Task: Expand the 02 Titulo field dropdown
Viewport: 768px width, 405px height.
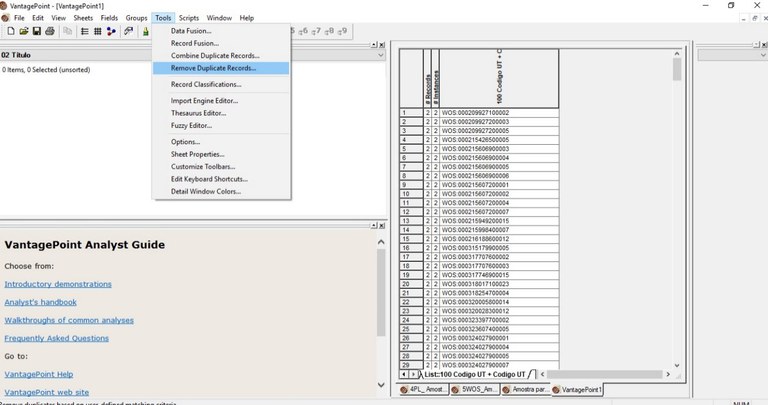Action: tap(381, 55)
